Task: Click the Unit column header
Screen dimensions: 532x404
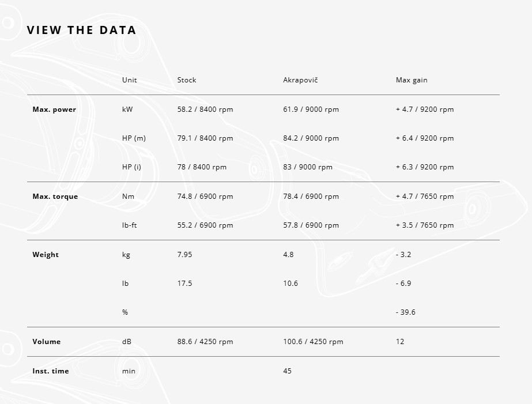Action: point(130,80)
